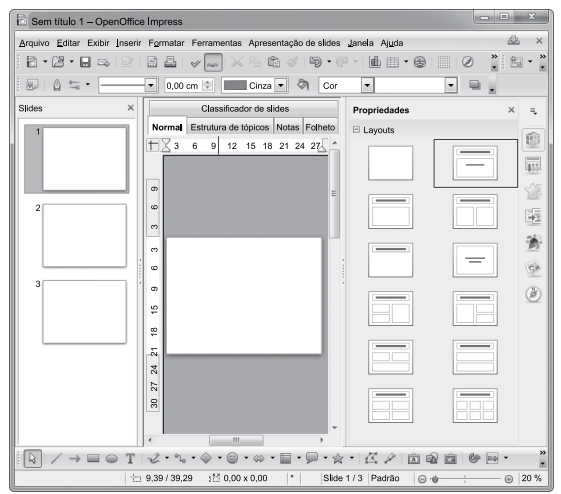
Task: Select the Callouts speech bubble tool
Action: click(312, 458)
